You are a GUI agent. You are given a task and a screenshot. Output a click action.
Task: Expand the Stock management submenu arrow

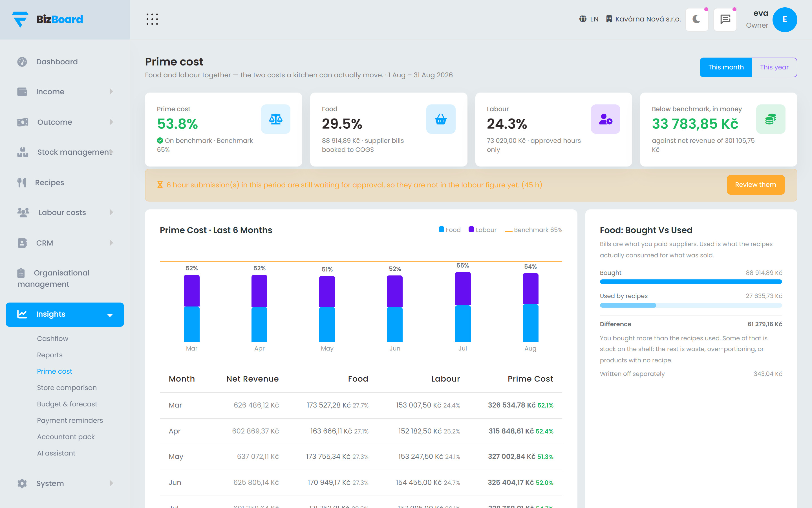(x=111, y=152)
